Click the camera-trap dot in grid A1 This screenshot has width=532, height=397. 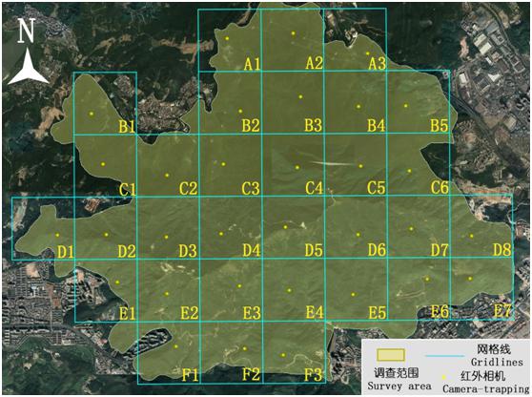coord(227,38)
